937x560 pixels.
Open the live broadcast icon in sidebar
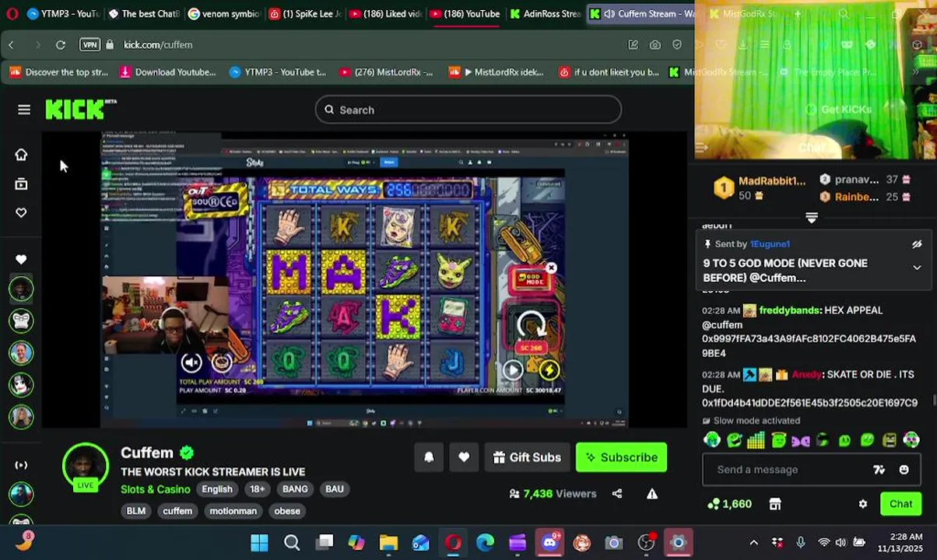pos(21,465)
